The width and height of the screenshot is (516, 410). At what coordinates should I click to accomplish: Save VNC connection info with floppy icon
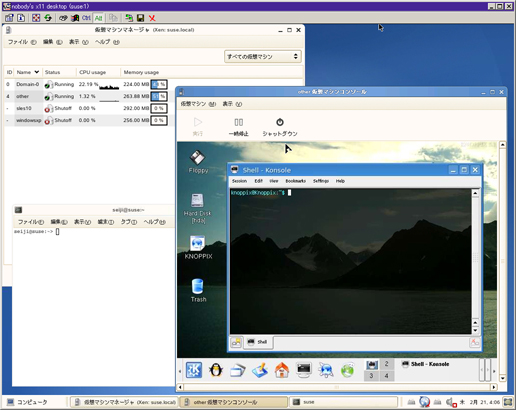click(x=141, y=18)
